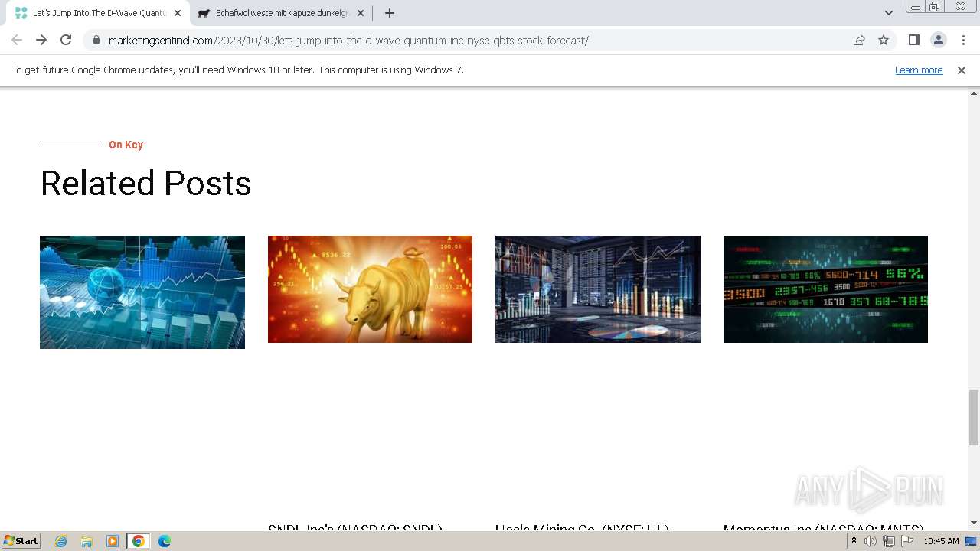Click the page vertical scrollbar thumb

974,417
